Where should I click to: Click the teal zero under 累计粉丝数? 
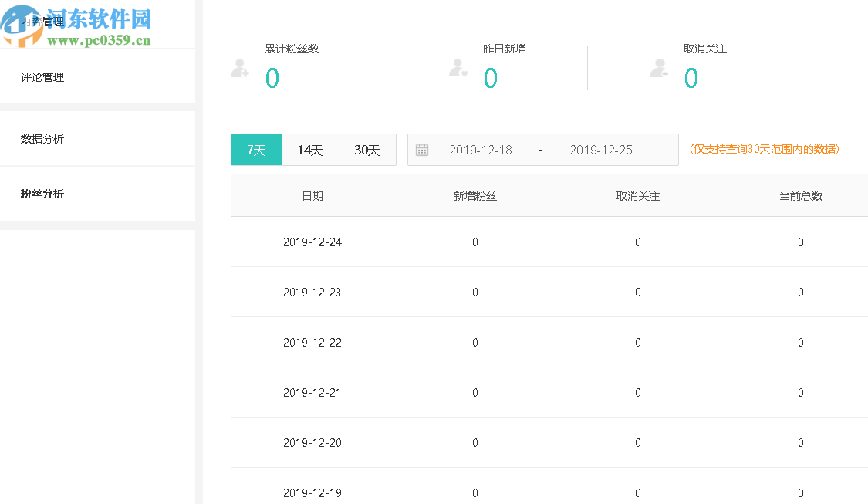272,78
